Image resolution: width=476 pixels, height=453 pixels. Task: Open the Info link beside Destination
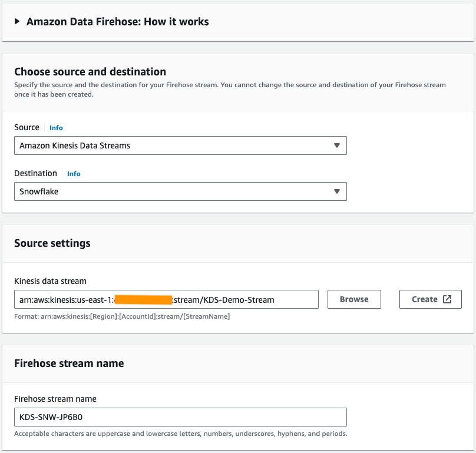[74, 174]
